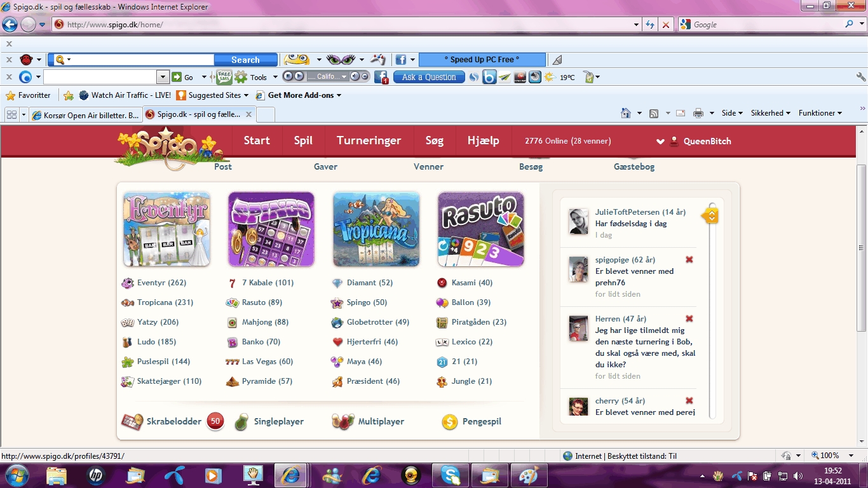868x488 pixels.
Task: Expand the QueenBitch user menu arrow
Action: coord(660,142)
